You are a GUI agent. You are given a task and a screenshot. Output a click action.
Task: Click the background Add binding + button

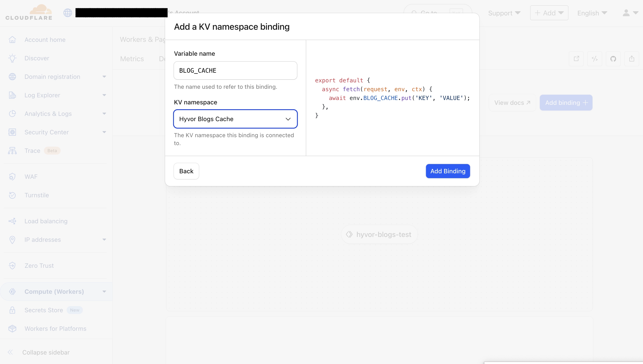566,103
